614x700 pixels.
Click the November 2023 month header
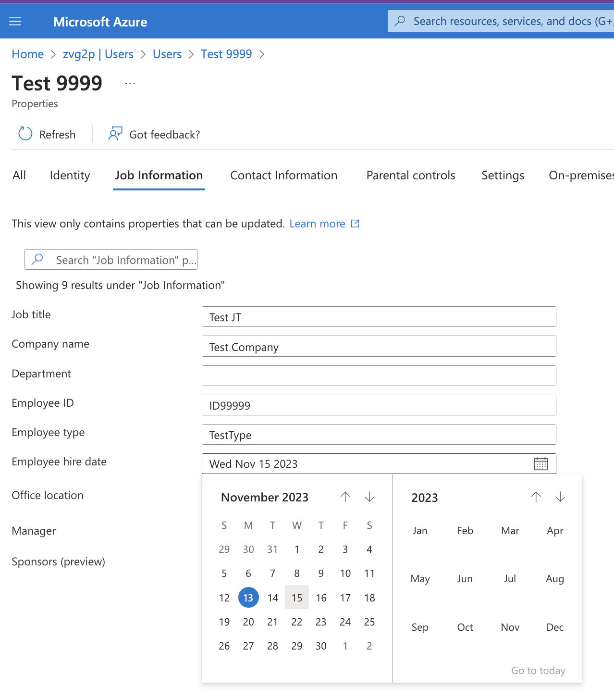265,498
